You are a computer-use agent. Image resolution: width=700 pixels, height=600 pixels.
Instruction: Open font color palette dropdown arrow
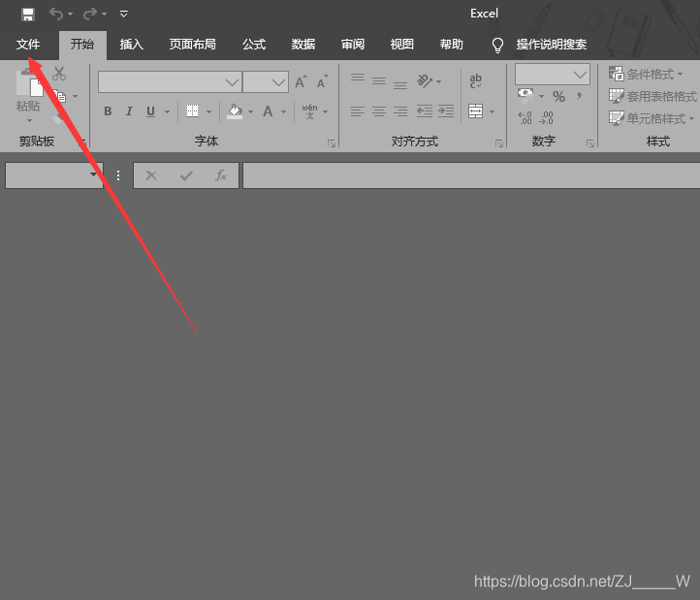click(x=283, y=111)
